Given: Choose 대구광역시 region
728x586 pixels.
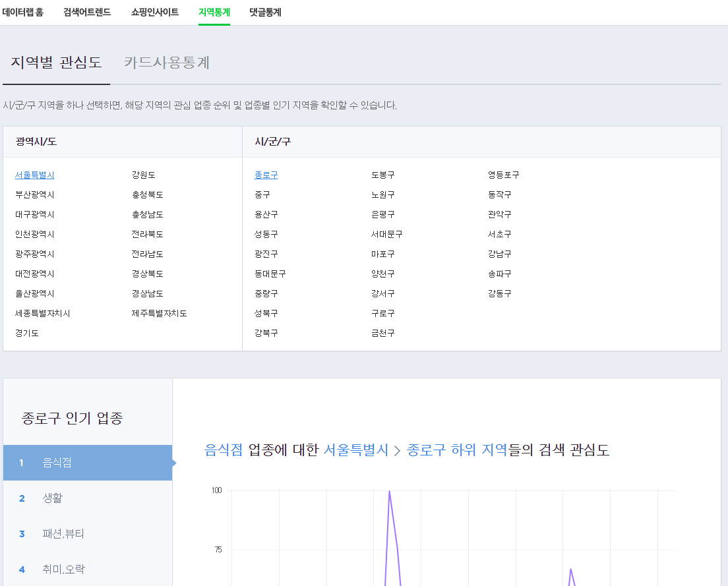Looking at the screenshot, I should click(34, 214).
